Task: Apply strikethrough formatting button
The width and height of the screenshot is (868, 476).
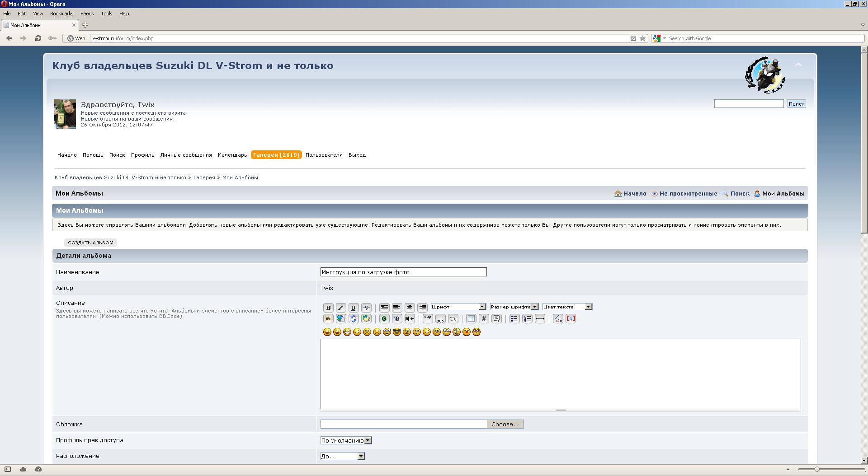Action: pyautogui.click(x=366, y=308)
